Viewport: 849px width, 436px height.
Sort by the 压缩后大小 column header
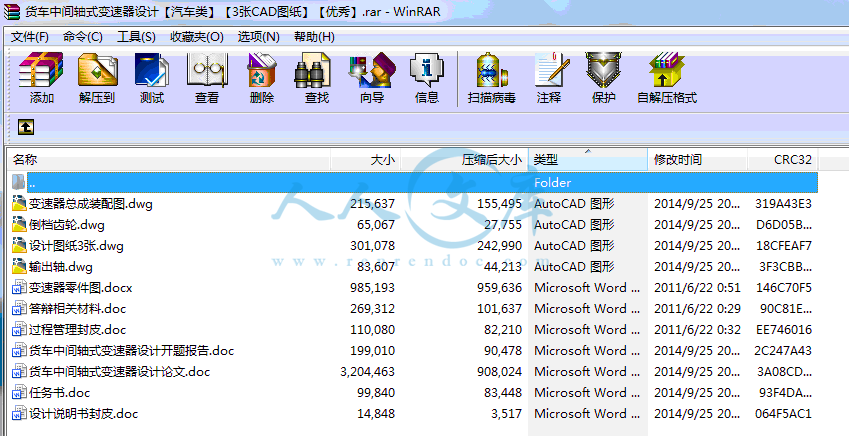[x=464, y=159]
